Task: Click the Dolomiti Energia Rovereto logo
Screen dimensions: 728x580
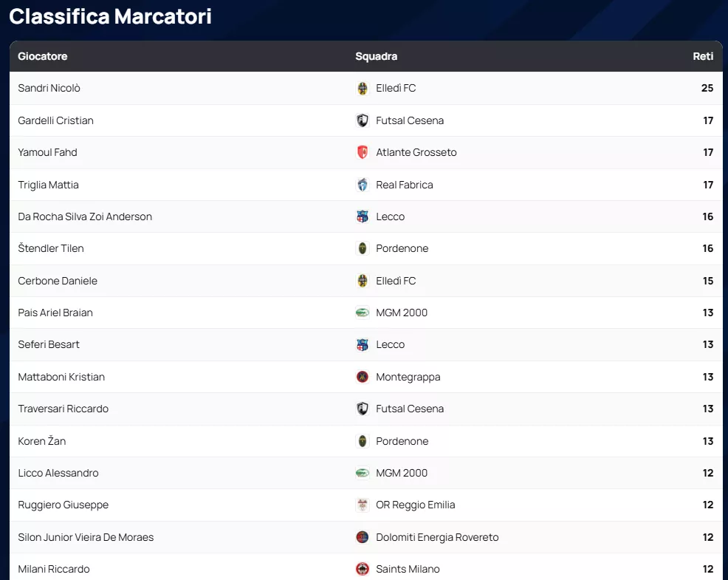Action: click(363, 537)
